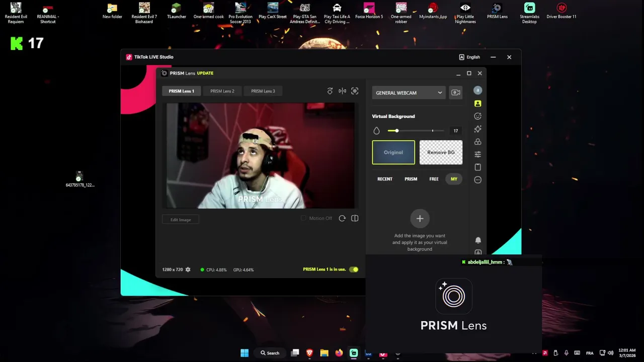Click the blur droplet icon by slider
Image resolution: width=644 pixels, height=362 pixels.
click(376, 131)
